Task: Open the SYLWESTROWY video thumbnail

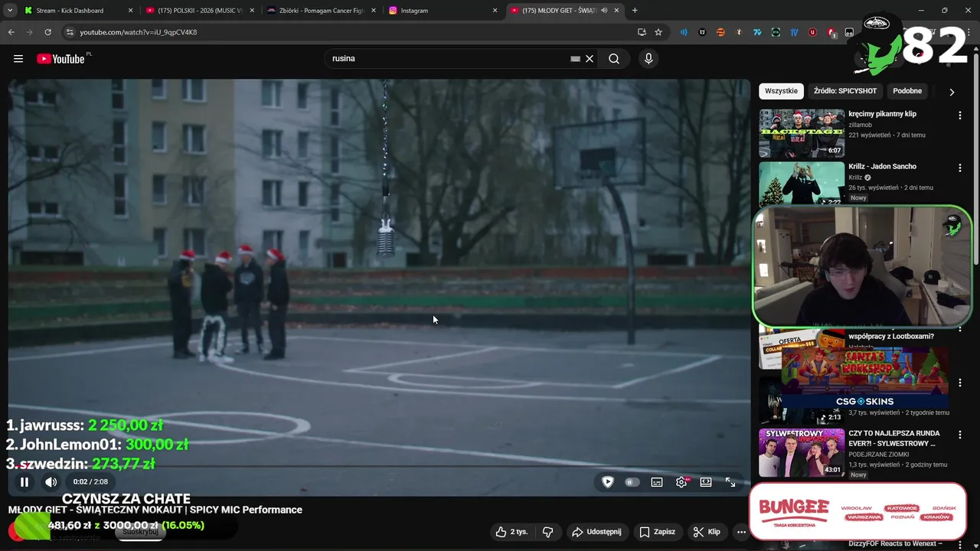Action: click(x=802, y=452)
